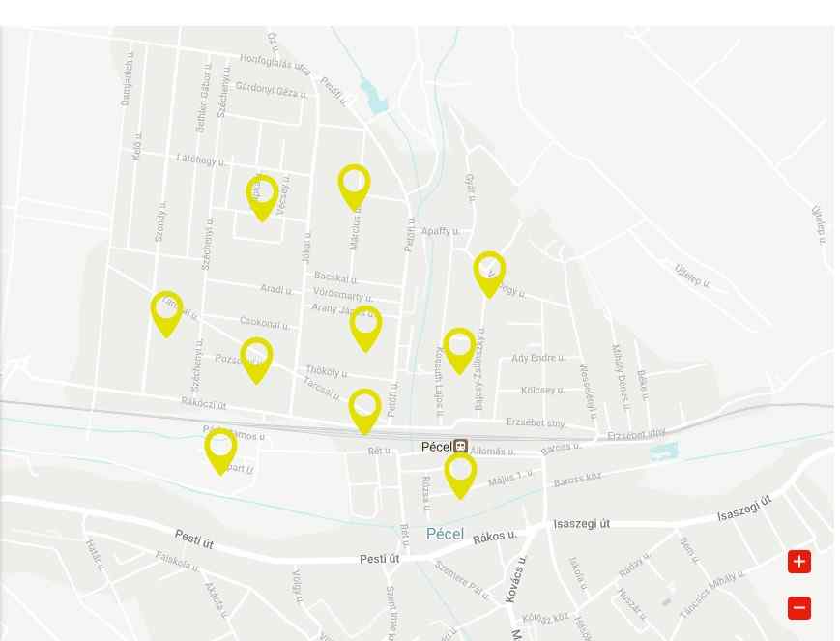Click the red zoom in plus button
This screenshot has width=840, height=641.
[798, 562]
